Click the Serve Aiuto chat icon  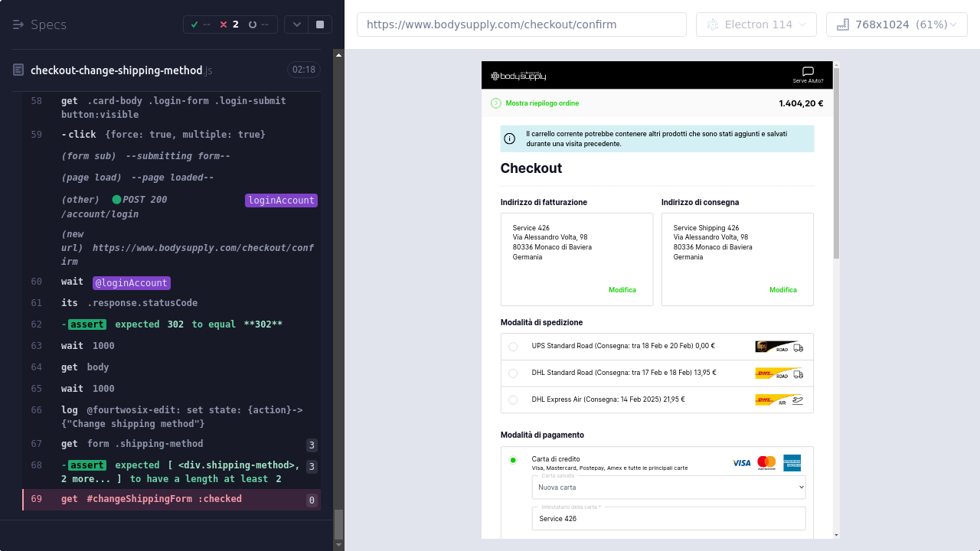coord(808,72)
